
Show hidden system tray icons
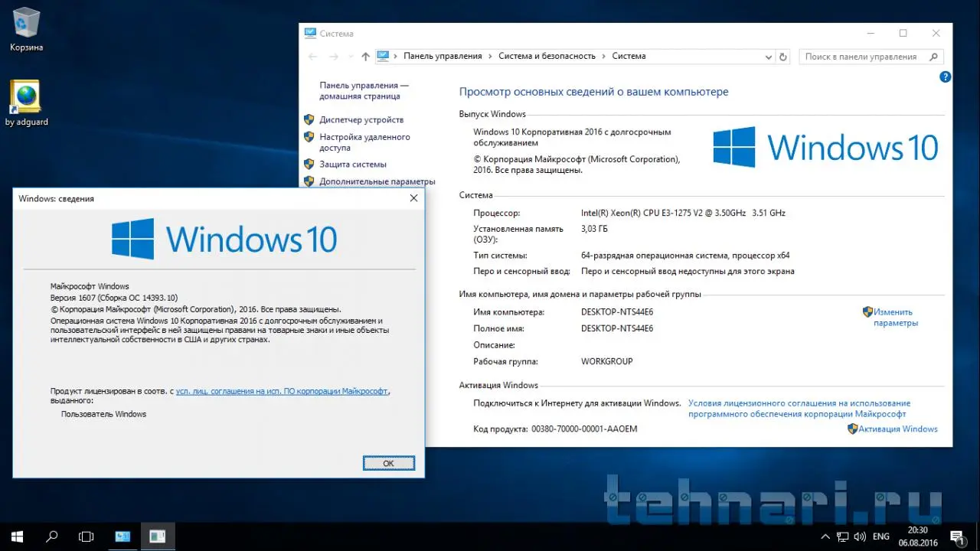[825, 536]
